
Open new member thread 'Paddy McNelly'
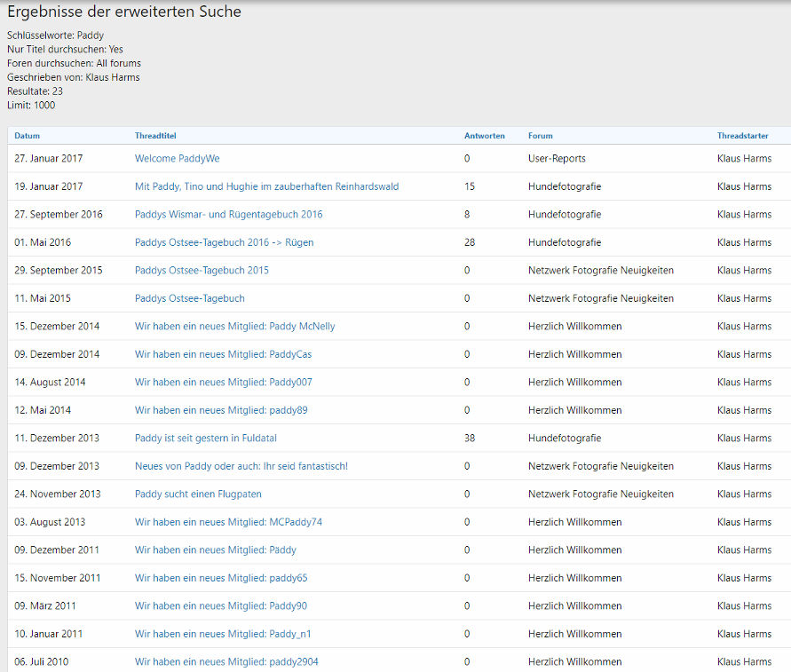(234, 327)
